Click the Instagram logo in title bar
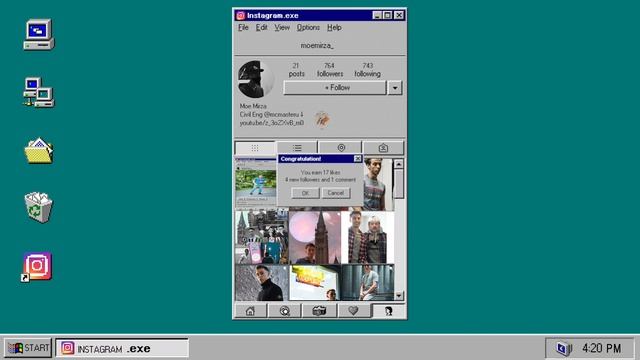Screen dimensions: 640x360 pos(240,16)
